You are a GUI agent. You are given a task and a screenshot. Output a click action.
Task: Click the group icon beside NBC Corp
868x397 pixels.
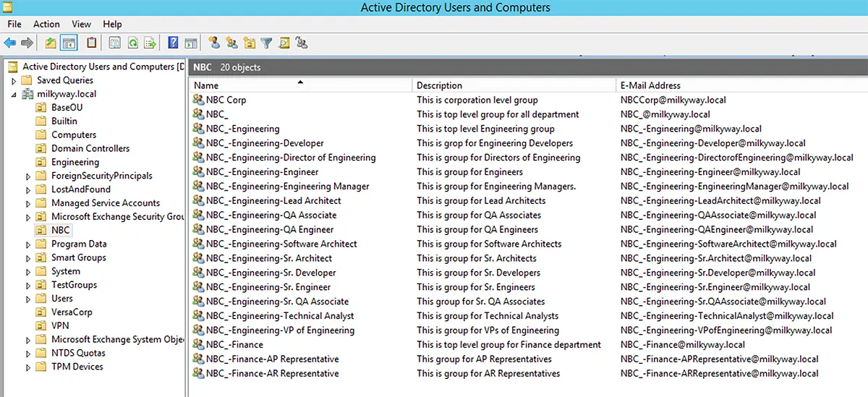pyautogui.click(x=198, y=100)
